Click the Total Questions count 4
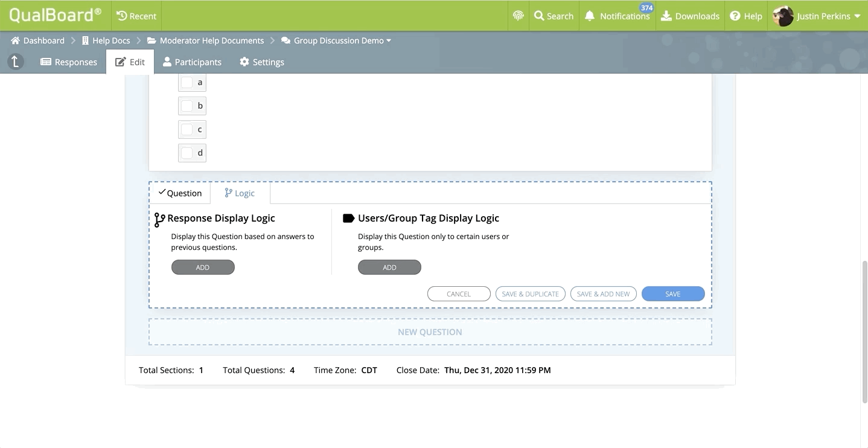The width and height of the screenshot is (868, 448). pyautogui.click(x=292, y=370)
